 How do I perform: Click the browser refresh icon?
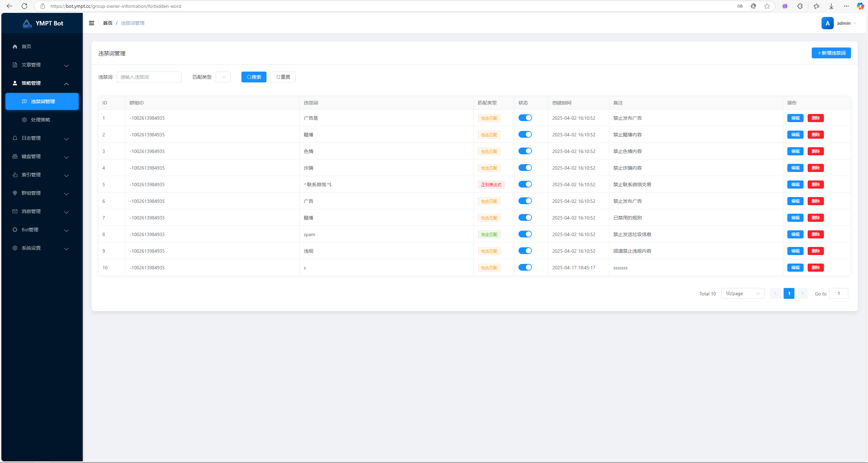click(x=24, y=6)
